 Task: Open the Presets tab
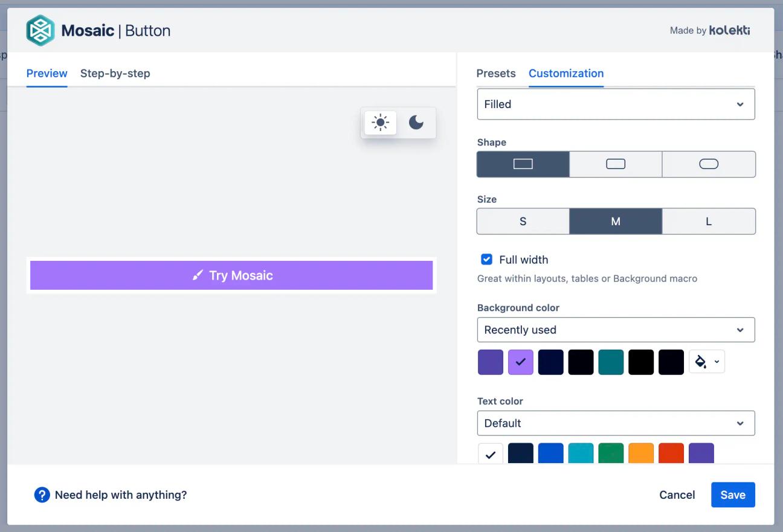[495, 73]
